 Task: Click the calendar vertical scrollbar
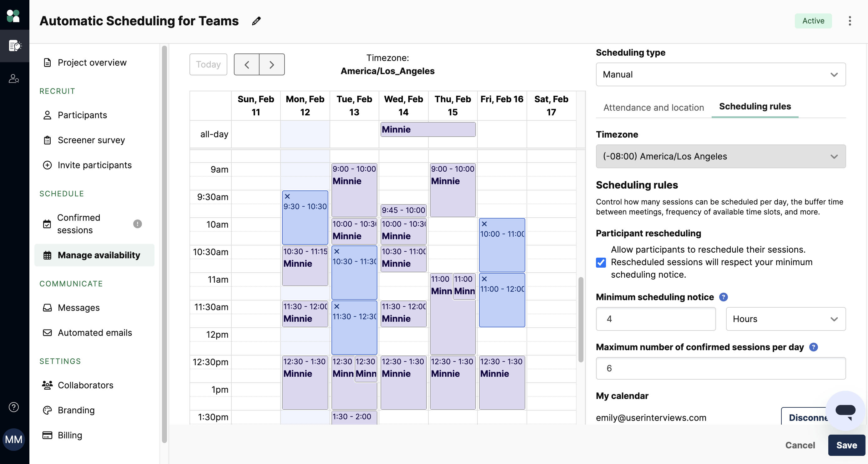[x=581, y=320]
